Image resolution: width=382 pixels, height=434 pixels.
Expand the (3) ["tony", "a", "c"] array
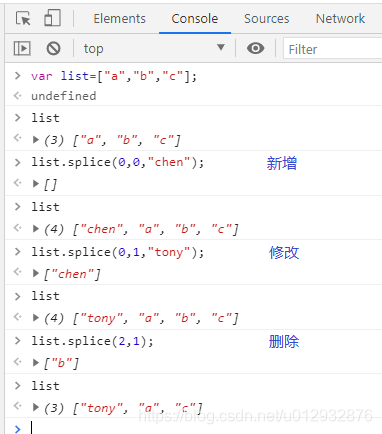point(36,407)
